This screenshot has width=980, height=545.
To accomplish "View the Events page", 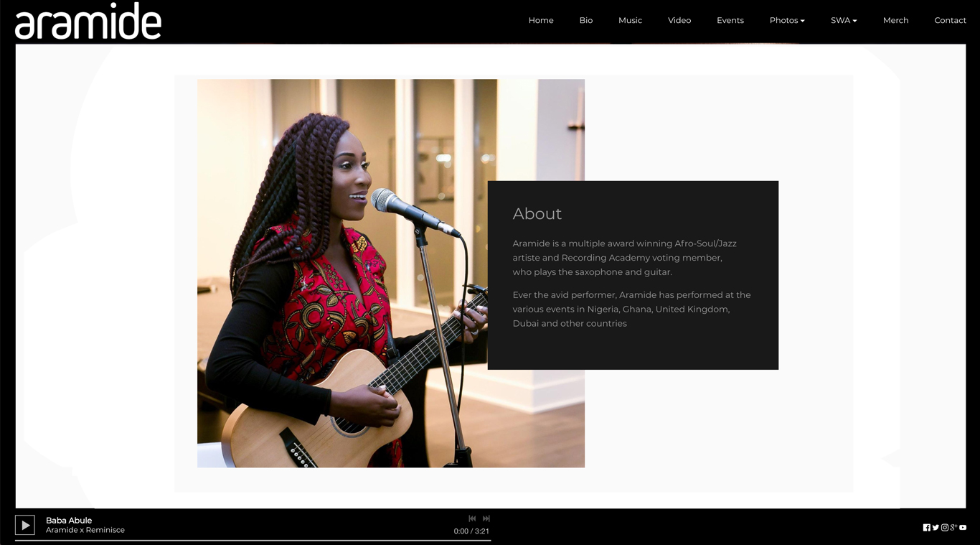I will tap(730, 20).
